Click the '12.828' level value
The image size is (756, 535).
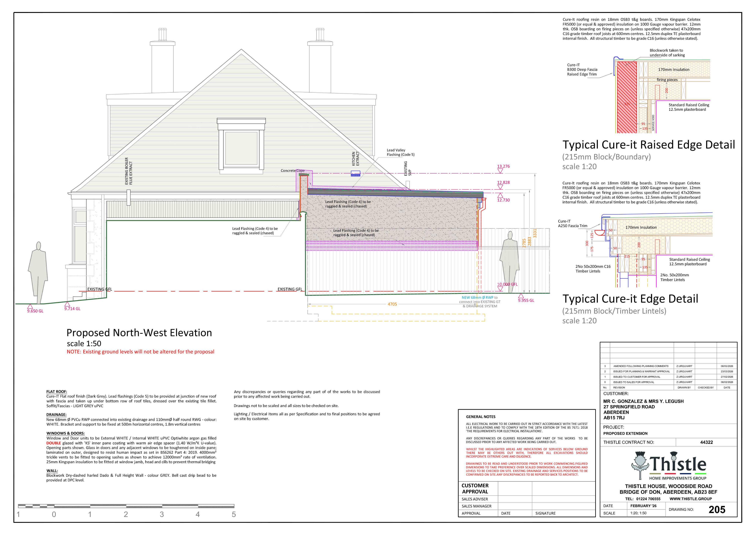tap(503, 182)
